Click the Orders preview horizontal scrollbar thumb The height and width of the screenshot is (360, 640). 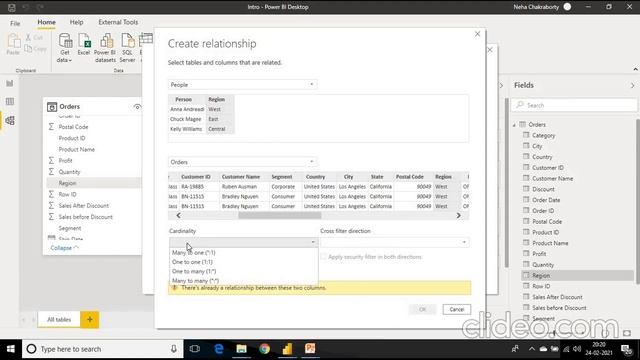[x=280, y=216]
